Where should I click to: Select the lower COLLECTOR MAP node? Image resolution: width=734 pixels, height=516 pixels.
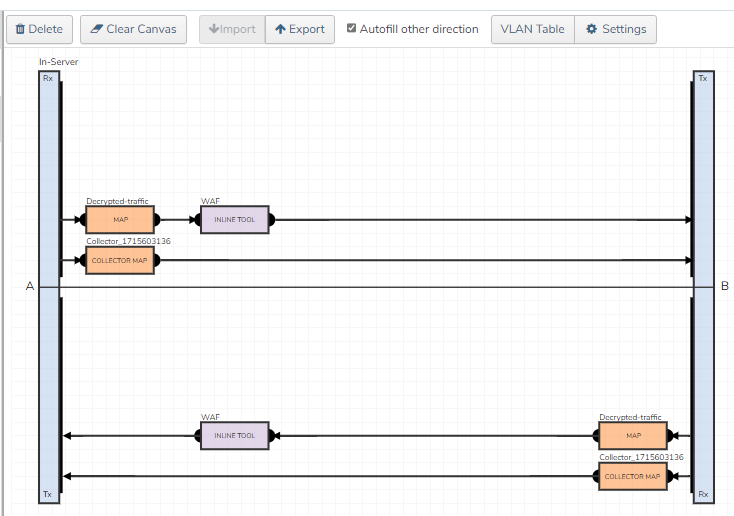click(633, 477)
